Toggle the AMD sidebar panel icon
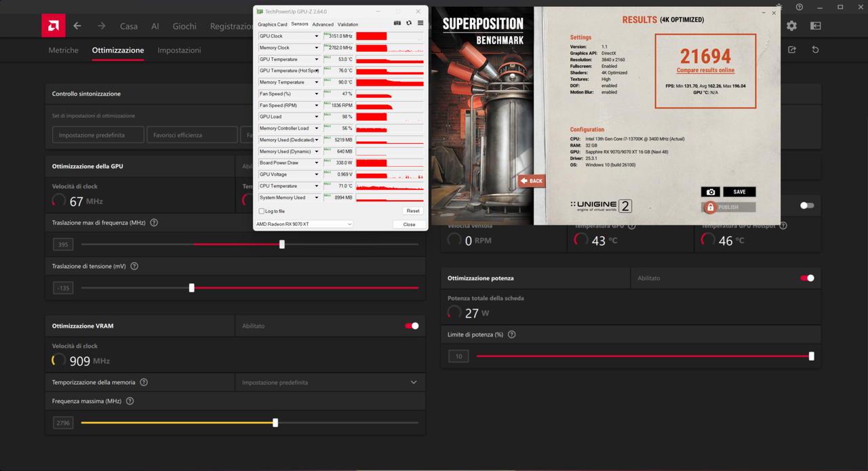This screenshot has height=471, width=868. point(815,26)
